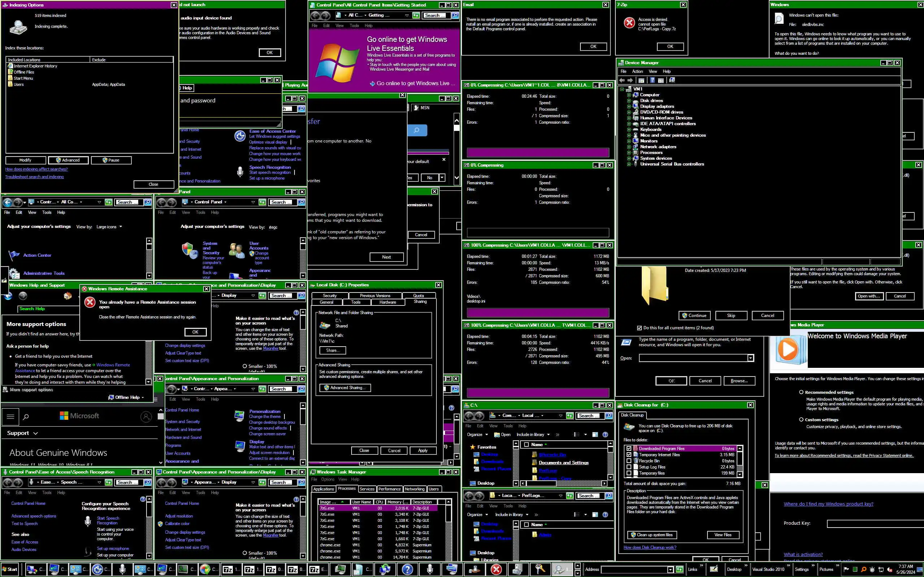Click the Ease of Access Center icon
Viewport: 924px width, 577px height.
[x=240, y=136]
